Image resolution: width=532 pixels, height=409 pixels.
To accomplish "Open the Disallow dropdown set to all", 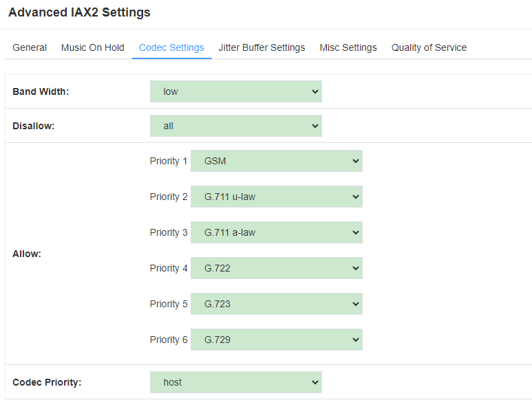I will coord(236,126).
